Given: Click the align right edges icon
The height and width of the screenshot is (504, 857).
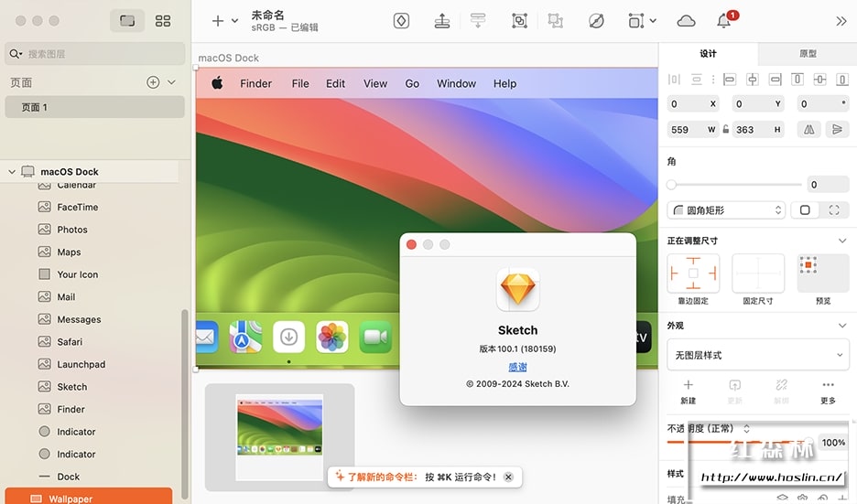Looking at the screenshot, I should 775,80.
